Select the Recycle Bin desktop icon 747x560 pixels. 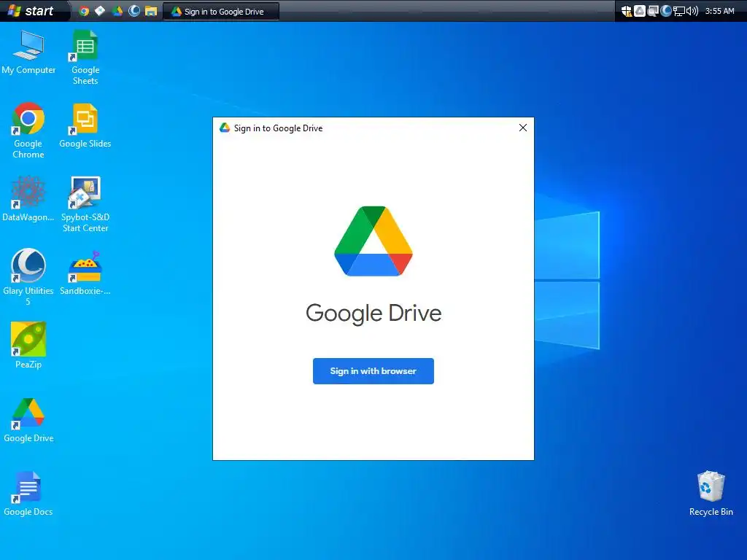pos(711,494)
